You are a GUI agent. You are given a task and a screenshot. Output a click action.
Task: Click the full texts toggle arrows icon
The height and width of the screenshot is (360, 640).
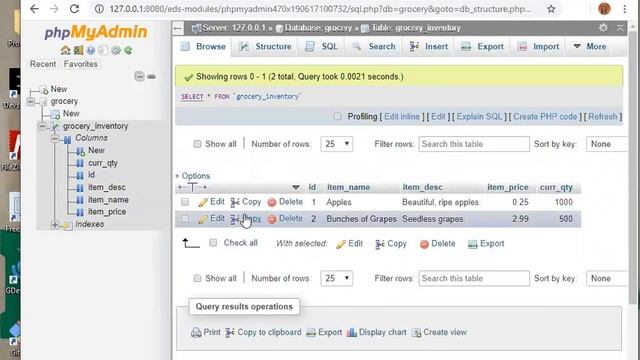[192, 187]
